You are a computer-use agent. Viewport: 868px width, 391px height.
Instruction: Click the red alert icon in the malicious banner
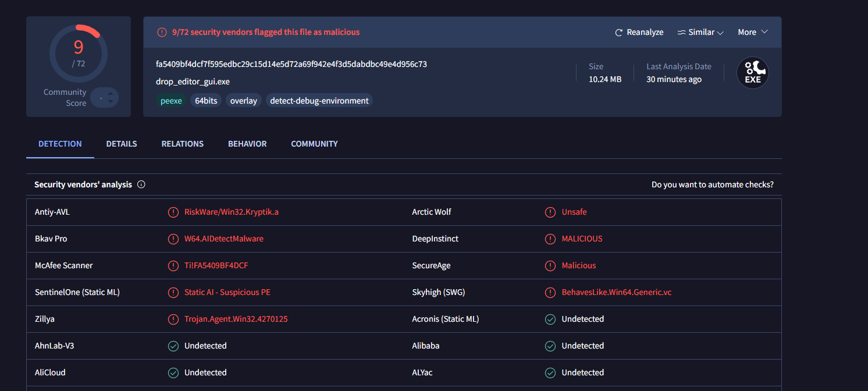point(162,33)
